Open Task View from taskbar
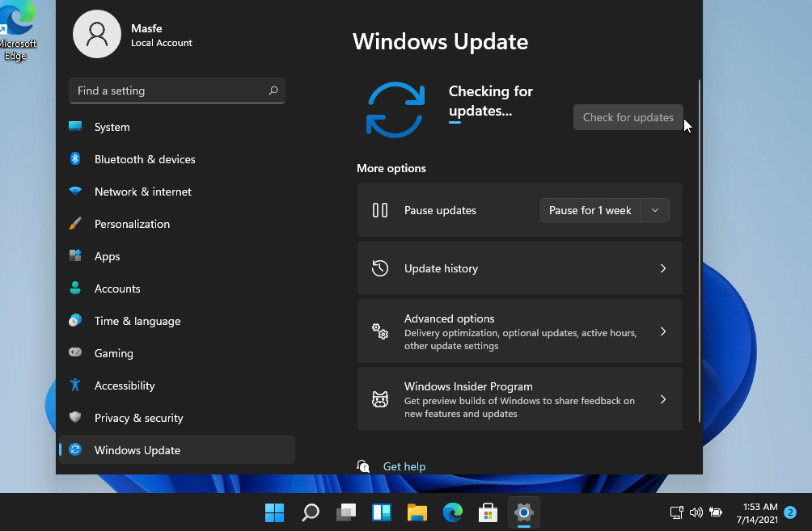The image size is (812, 531). 346,512
